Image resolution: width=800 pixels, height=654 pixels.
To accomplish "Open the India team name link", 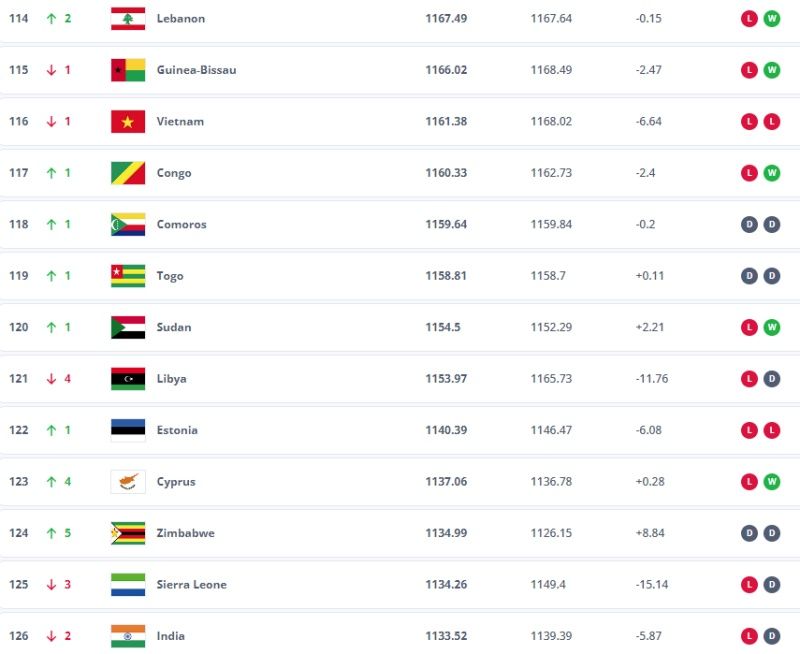I will [170, 636].
